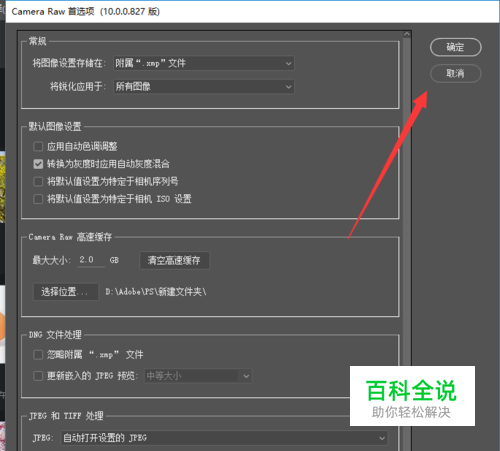Open the JPEG handling dropdown
Image resolution: width=500 pixels, height=451 pixels.
click(224, 438)
